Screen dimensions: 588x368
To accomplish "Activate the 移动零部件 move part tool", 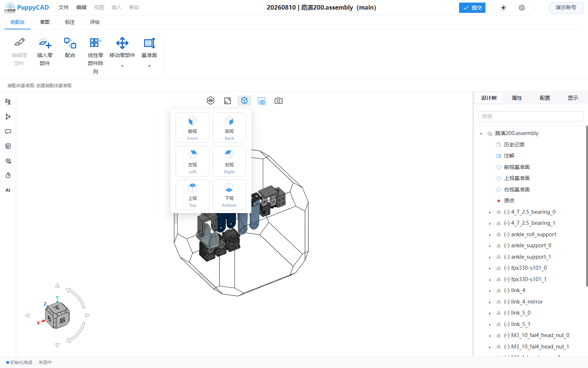I will point(122,48).
